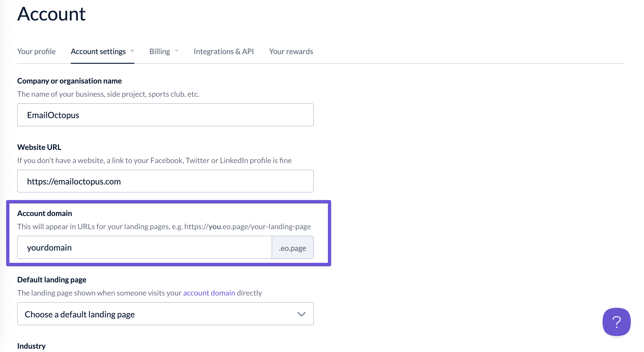Click the 'If you don't have a website' hint

(x=154, y=160)
